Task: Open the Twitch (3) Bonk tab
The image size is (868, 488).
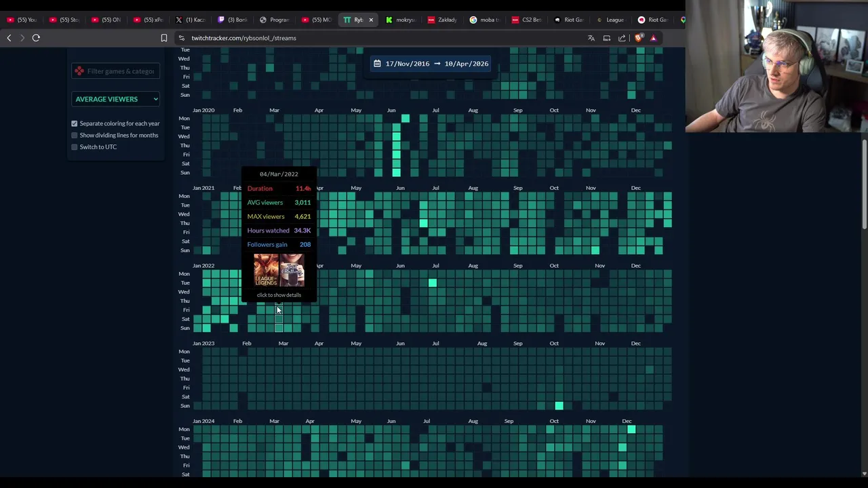Action: pyautogui.click(x=233, y=20)
